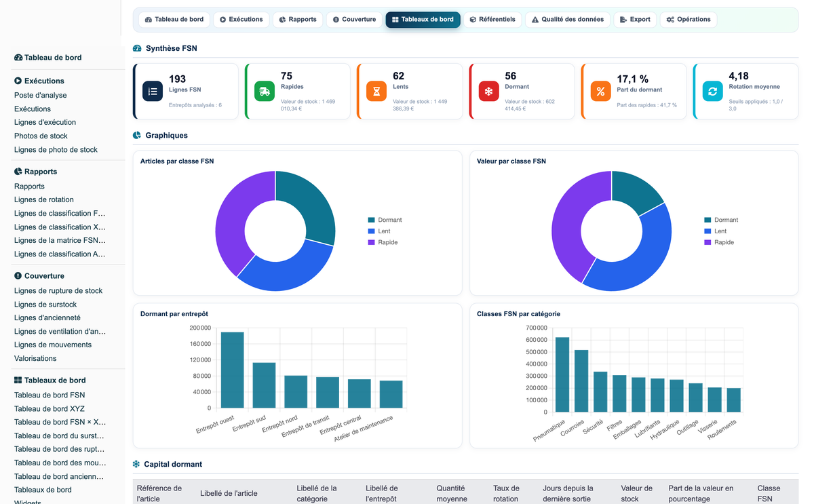Click the sidebar Couverture alert icon
Screen dimensions: 814x504
click(18, 276)
